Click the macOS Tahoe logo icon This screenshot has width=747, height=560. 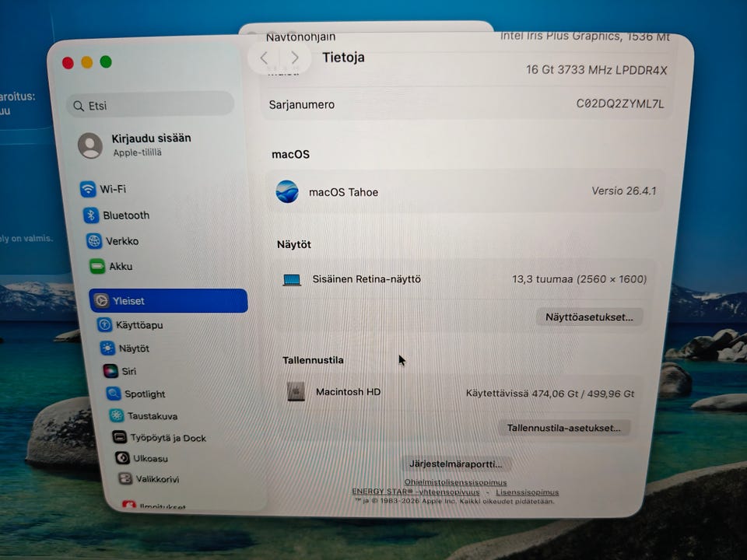click(x=287, y=192)
